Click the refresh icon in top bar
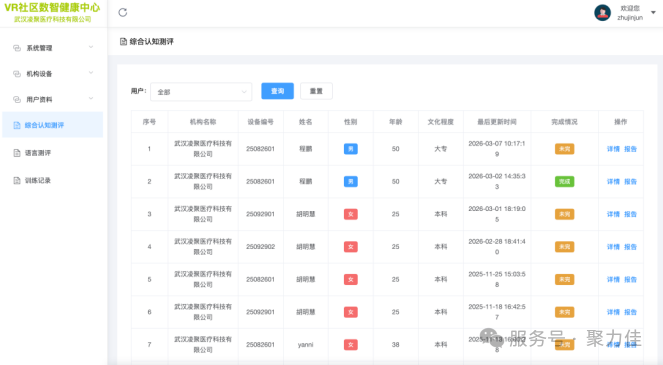This screenshot has width=663, height=365. click(x=123, y=13)
